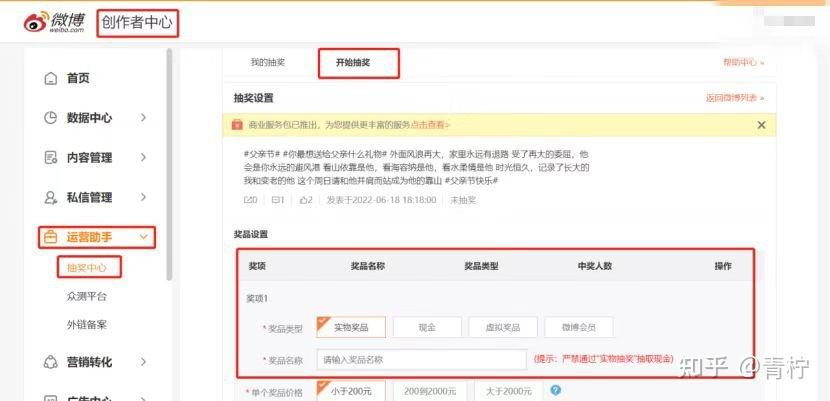
Task: Click 创作者中心 header title
Action: coord(137,23)
